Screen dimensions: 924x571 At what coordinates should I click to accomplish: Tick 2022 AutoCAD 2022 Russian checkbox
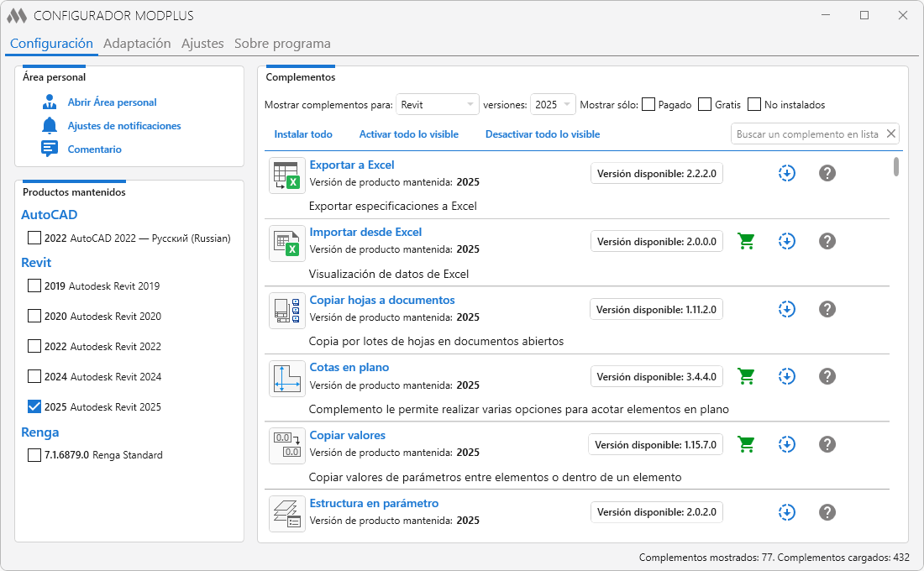(x=34, y=238)
